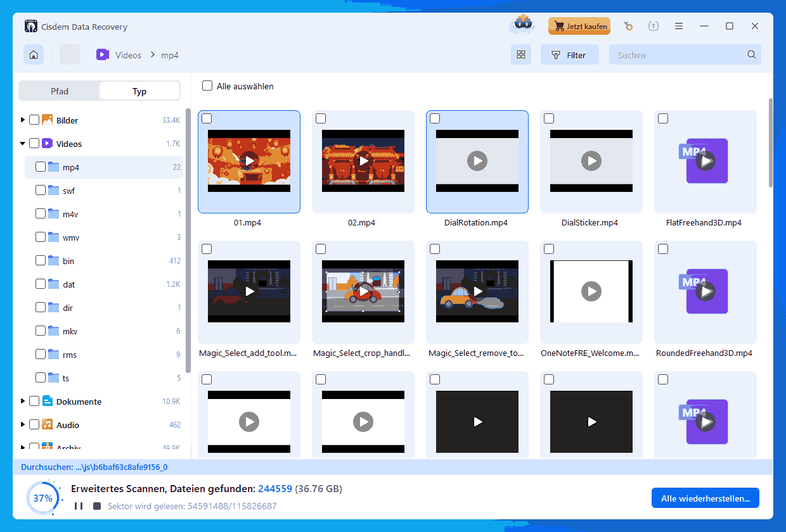Play preview of 01.mp4
The image size is (786, 532).
(x=249, y=161)
